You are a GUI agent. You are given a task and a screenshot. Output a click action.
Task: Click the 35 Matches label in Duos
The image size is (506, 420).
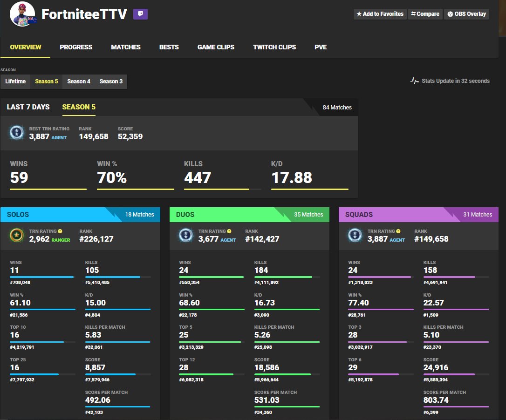point(308,215)
